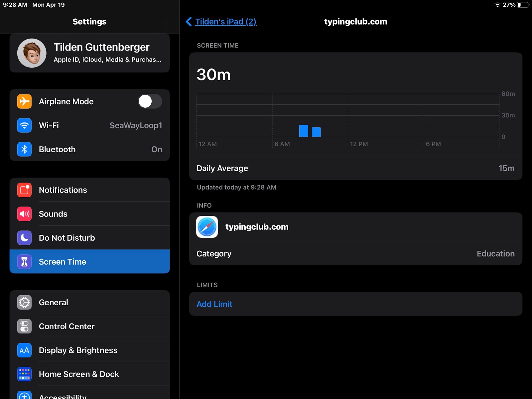Tap the Wi-Fi status bar icon
The width and height of the screenshot is (532, 399).
point(497,5)
